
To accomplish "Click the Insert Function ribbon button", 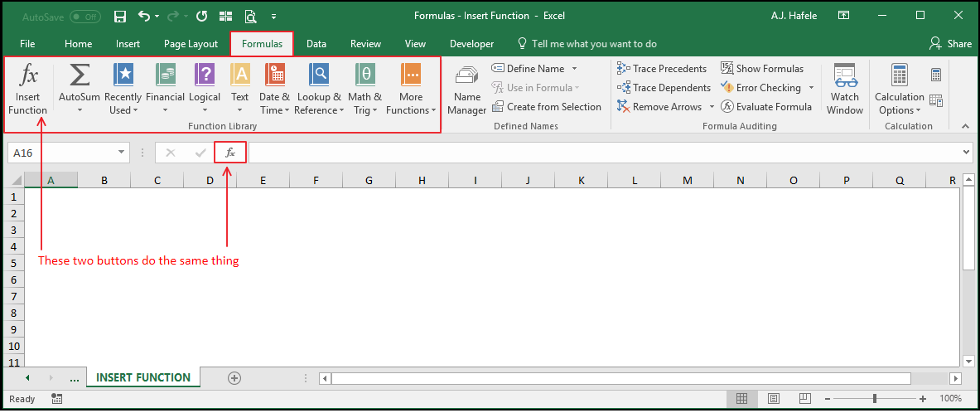I will (x=28, y=90).
